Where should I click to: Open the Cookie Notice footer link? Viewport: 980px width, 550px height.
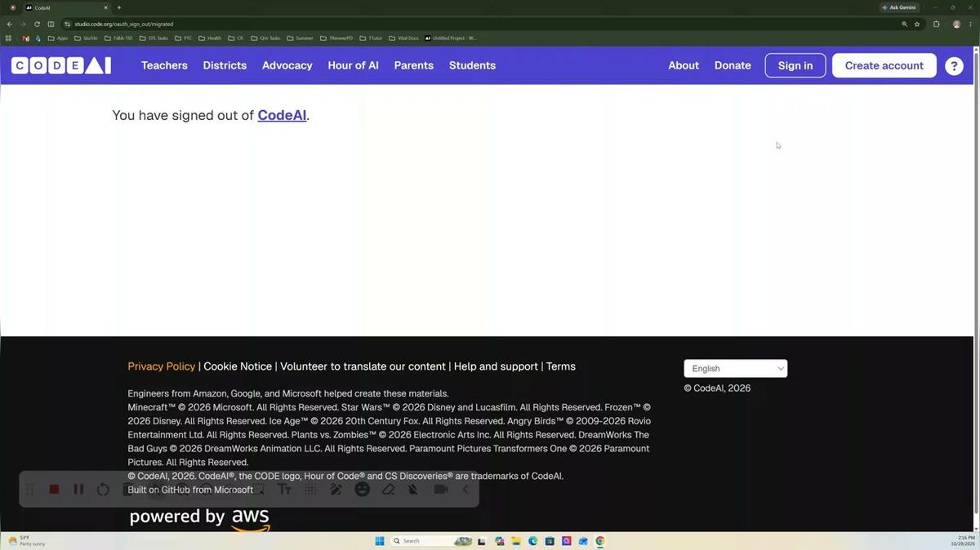coord(238,366)
